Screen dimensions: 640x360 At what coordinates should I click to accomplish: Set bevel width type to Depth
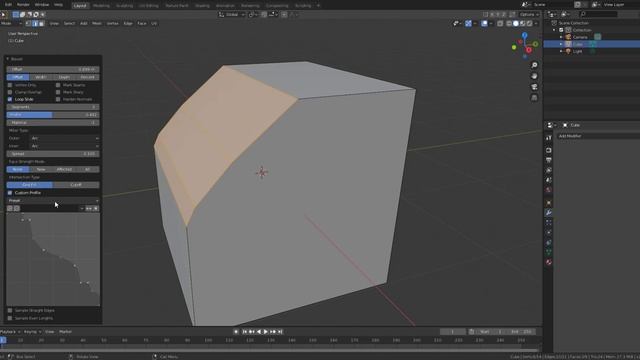(64, 77)
